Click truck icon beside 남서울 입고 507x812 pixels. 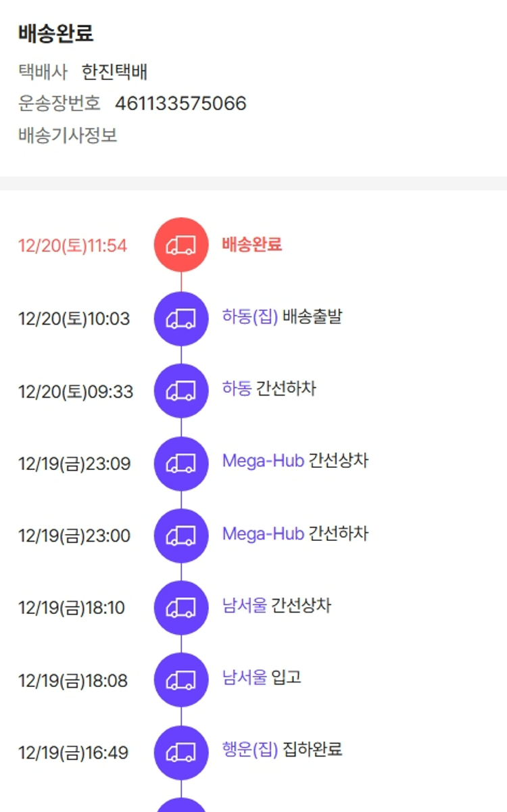point(181,679)
